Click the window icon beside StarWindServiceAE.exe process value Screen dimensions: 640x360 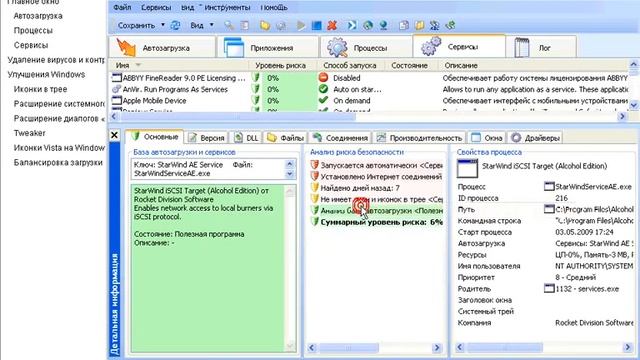pos(549,187)
